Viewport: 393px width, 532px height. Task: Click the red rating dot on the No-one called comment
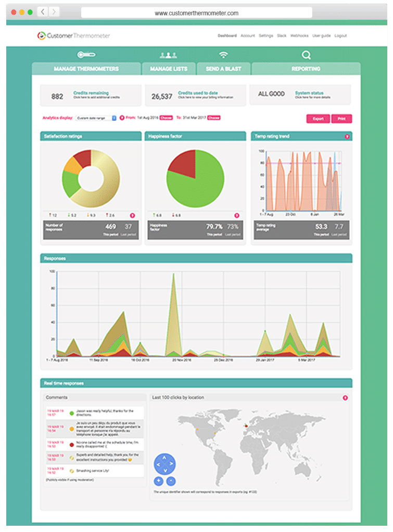(x=72, y=445)
